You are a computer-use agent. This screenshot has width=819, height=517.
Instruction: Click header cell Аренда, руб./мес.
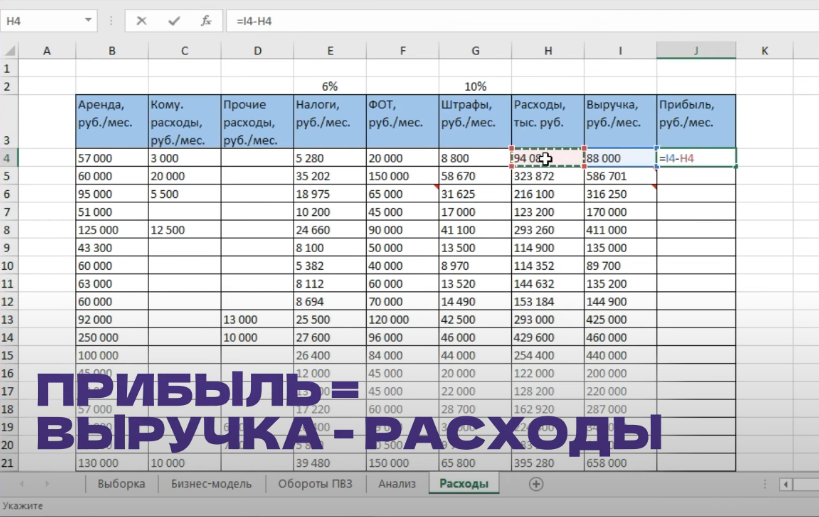click(x=112, y=122)
